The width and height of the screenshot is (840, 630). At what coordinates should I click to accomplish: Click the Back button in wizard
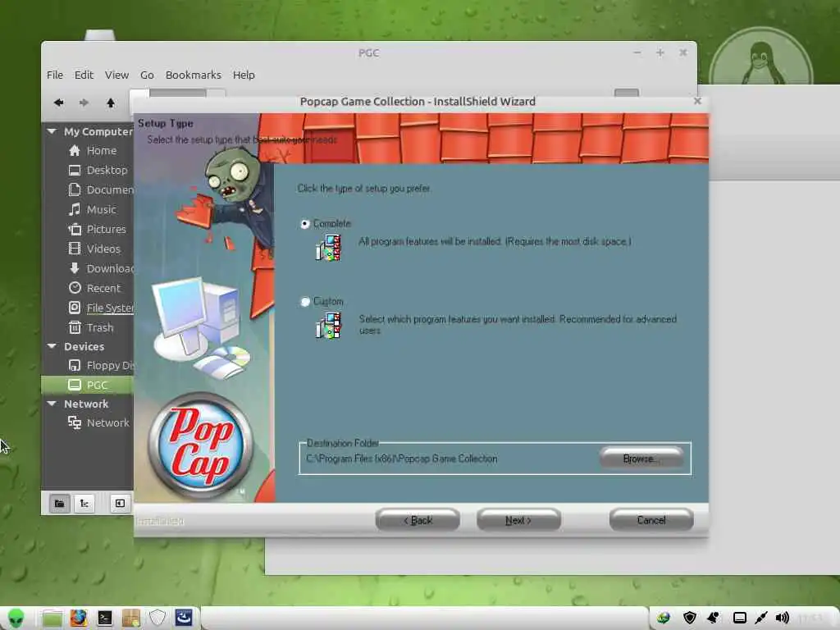[x=418, y=520]
